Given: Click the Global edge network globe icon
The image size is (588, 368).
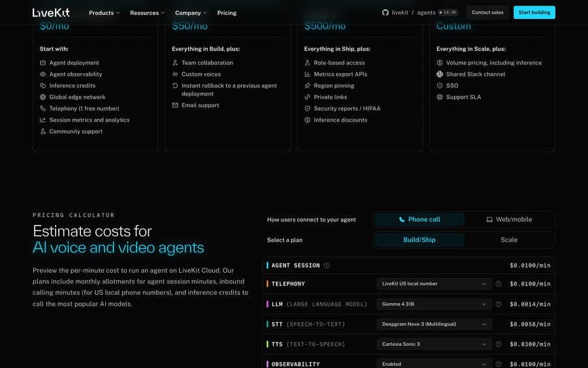Looking at the screenshot, I should (42, 97).
